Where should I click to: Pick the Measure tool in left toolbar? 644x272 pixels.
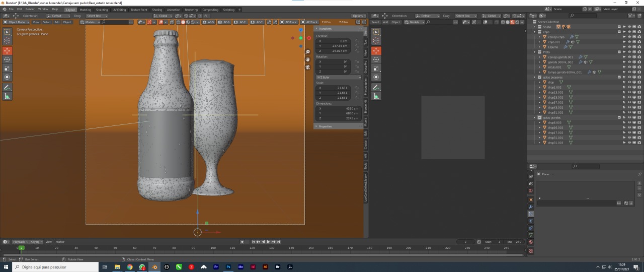(x=7, y=96)
